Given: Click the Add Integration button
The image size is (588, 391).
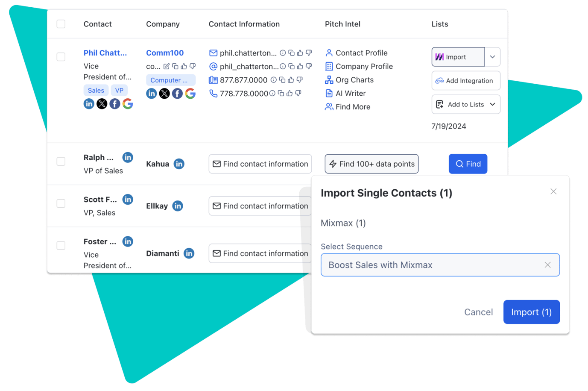Looking at the screenshot, I should [x=466, y=81].
